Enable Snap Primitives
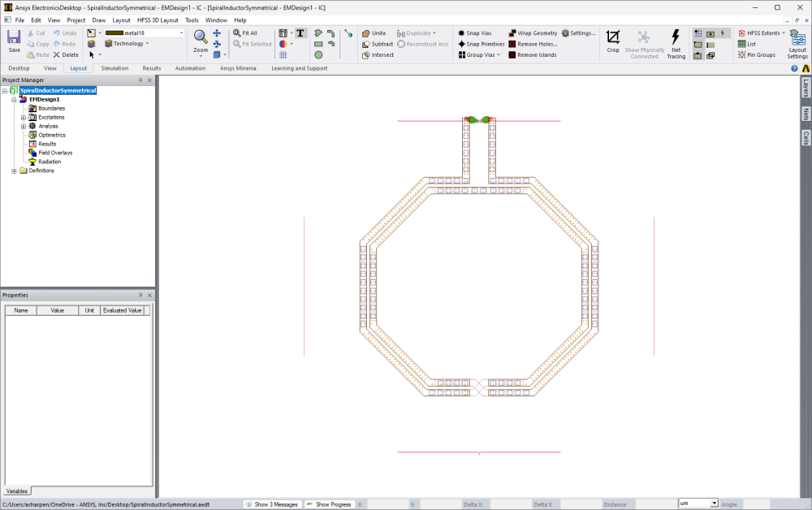 481,44
